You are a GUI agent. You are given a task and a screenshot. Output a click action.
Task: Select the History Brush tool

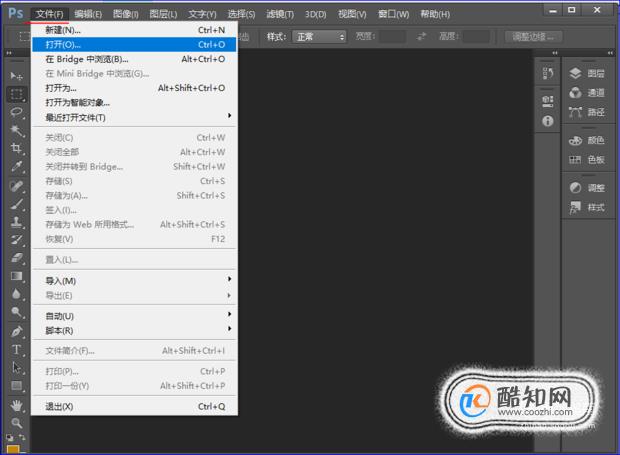pos(16,240)
